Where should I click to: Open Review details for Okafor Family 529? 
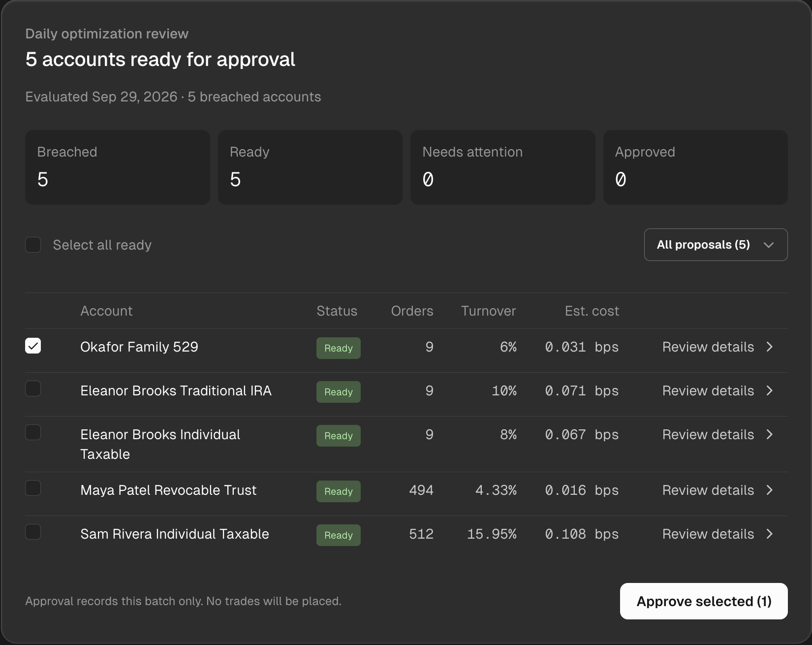(718, 347)
